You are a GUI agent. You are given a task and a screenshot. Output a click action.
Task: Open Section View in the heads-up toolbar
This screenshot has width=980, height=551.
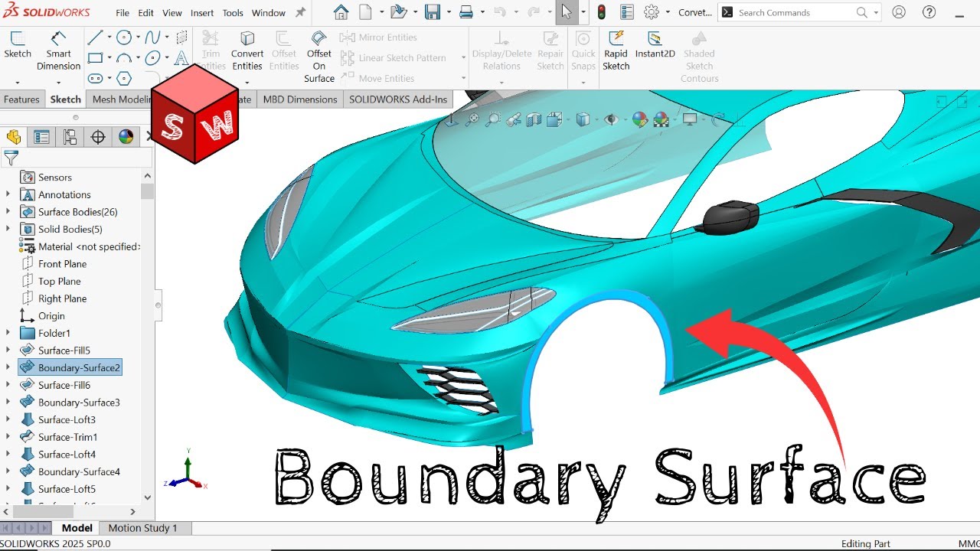pos(534,119)
